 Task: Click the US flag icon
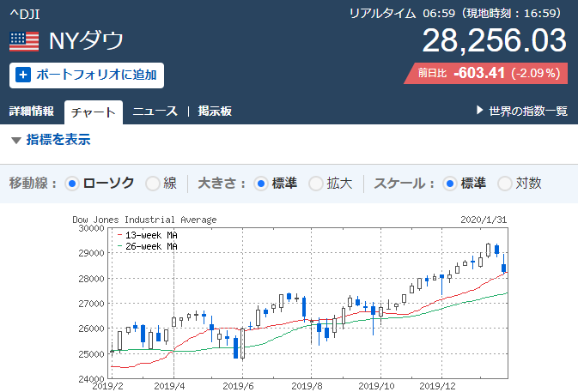pyautogui.click(x=24, y=40)
